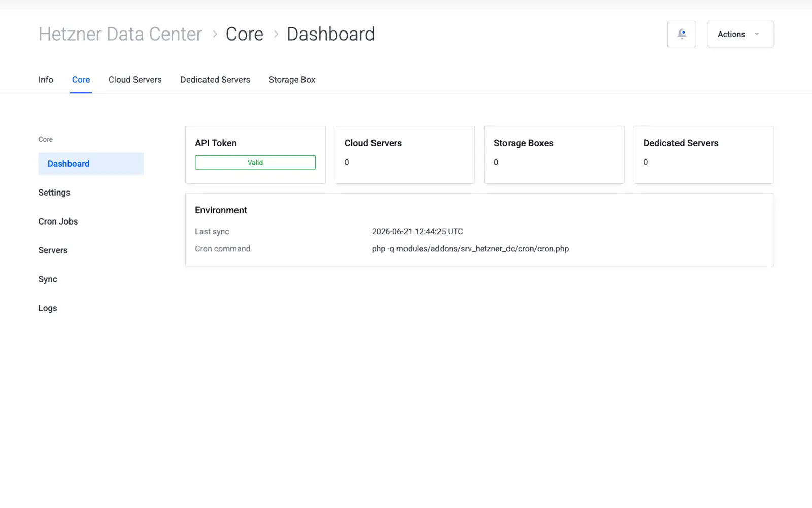Open the Sync sidebar item
The width and height of the screenshot is (812, 508).
[x=48, y=279]
